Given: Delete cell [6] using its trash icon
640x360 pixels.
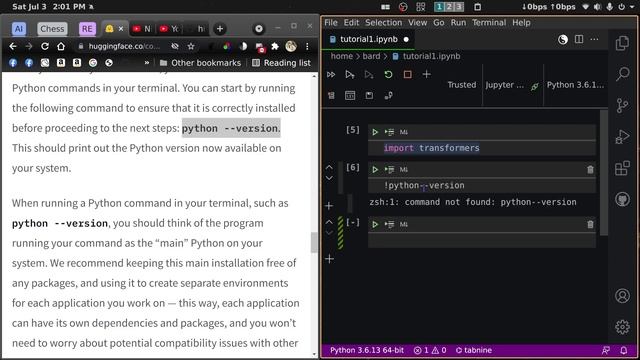Looking at the screenshot, I should (x=590, y=169).
